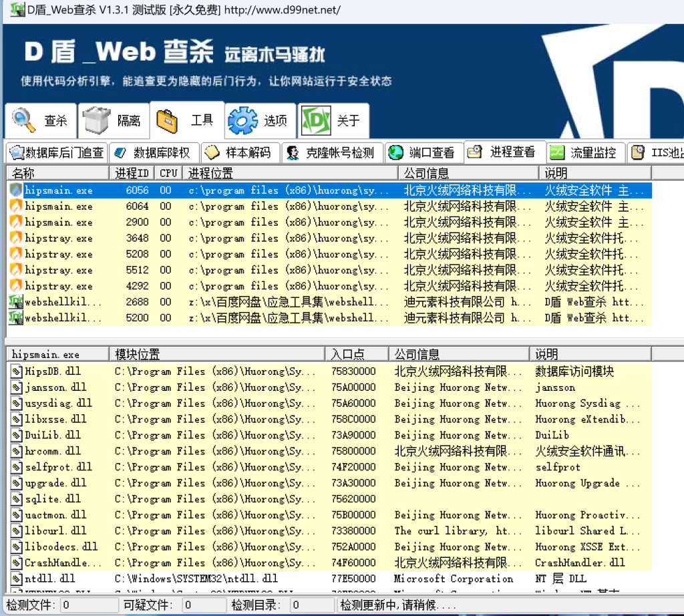Sort processes by 进程ID column
Viewport: 684px width, 616px height.
point(132,173)
